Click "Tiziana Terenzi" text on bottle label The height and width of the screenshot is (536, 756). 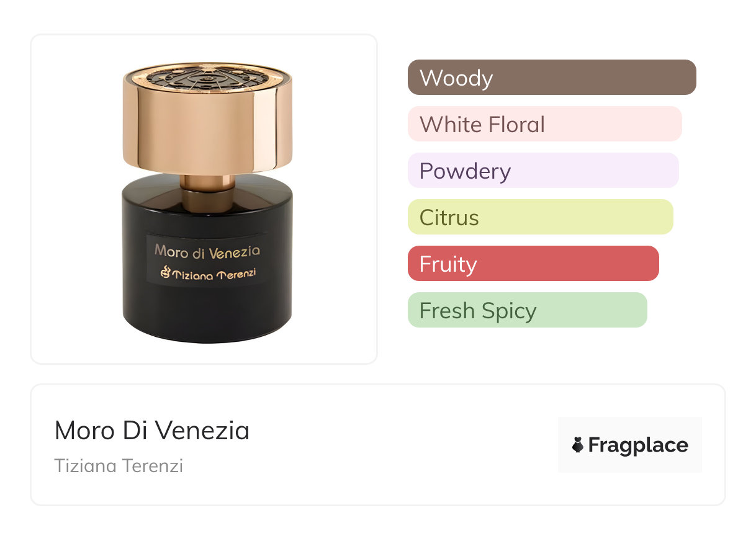pos(214,273)
